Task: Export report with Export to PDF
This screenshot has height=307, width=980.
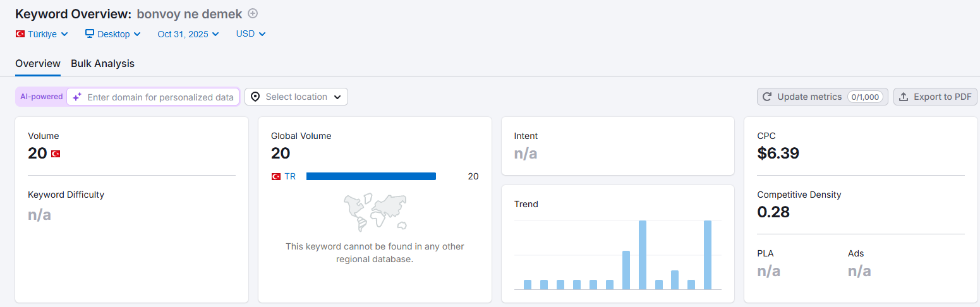Action: pos(935,97)
